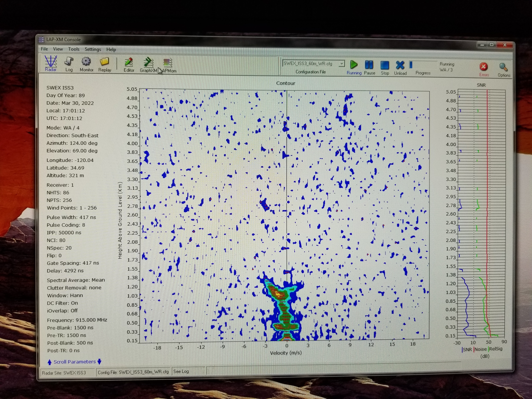
Task: Expand the Configuration File dropdown
Action: pyautogui.click(x=341, y=64)
